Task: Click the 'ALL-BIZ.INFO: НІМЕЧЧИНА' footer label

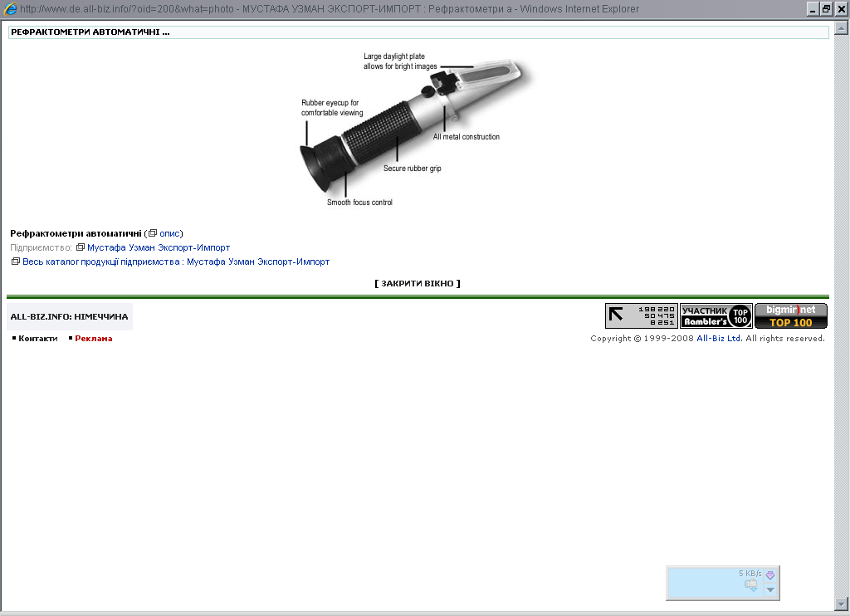Action: [x=70, y=316]
